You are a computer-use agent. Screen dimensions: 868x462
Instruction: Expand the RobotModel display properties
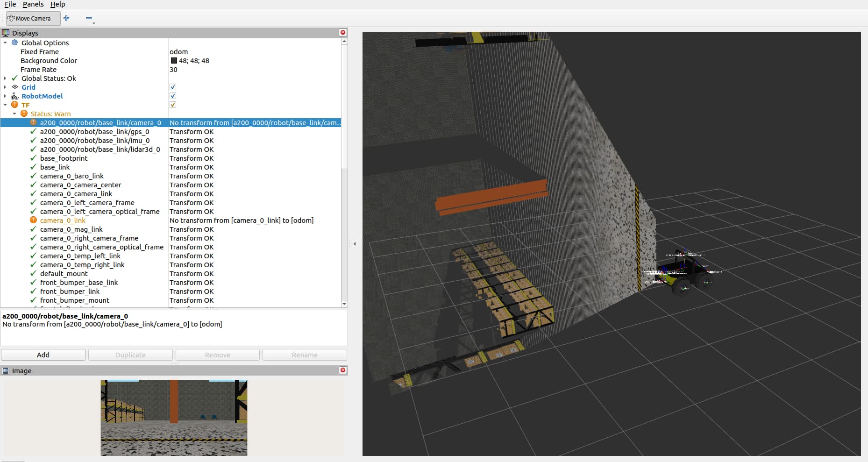[x=5, y=96]
